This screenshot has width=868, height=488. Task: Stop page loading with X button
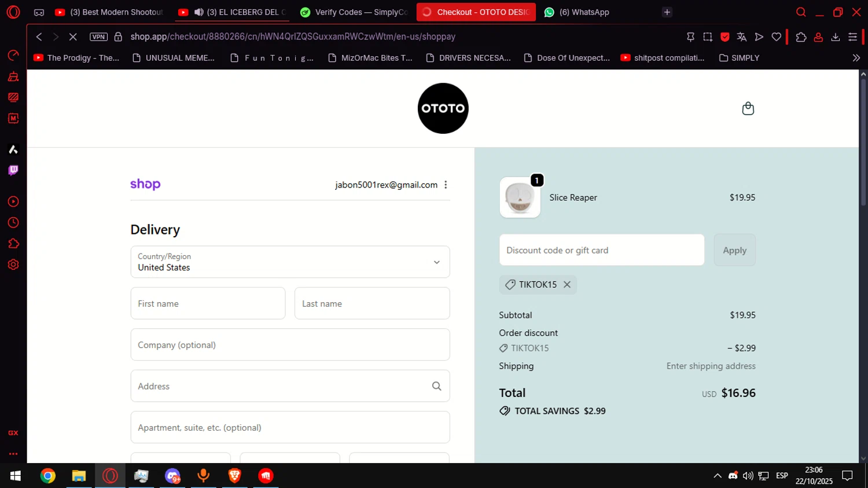tap(73, 36)
